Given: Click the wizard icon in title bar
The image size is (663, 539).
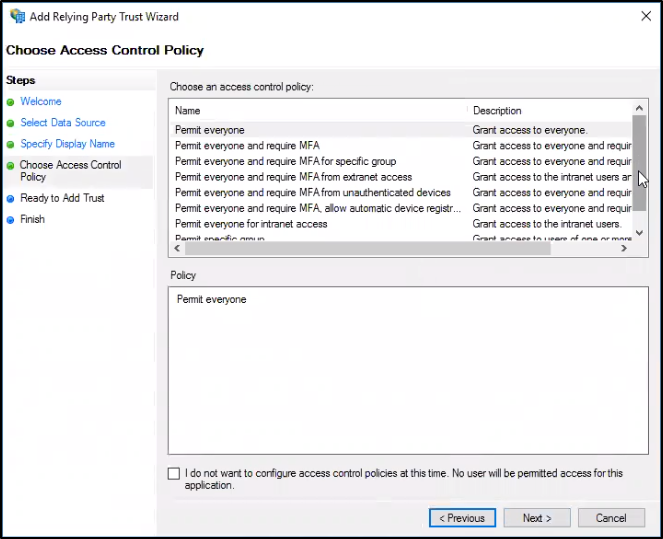Looking at the screenshot, I should click(17, 16).
